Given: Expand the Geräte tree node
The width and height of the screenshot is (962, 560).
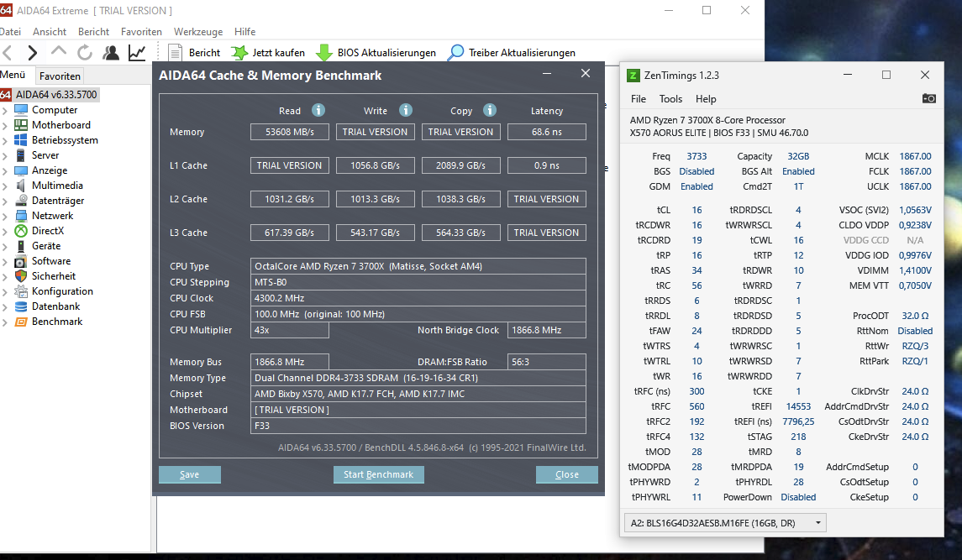Looking at the screenshot, I should 5,247.
